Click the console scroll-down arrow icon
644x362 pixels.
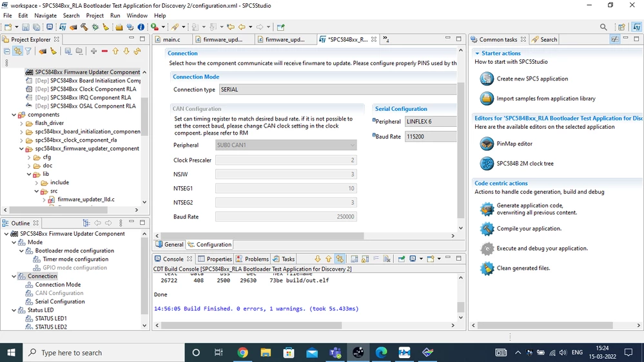317,259
